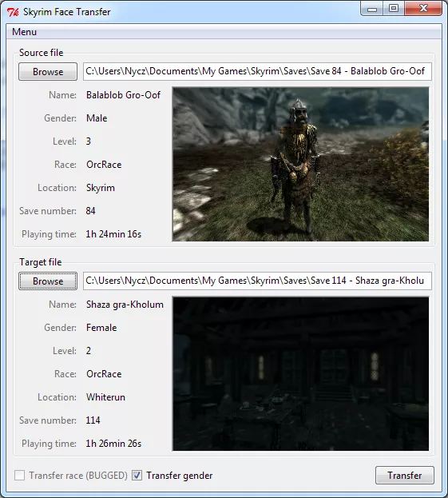Close the Skyrim Face Transfer window
This screenshot has height=498, width=448.
point(423,9)
